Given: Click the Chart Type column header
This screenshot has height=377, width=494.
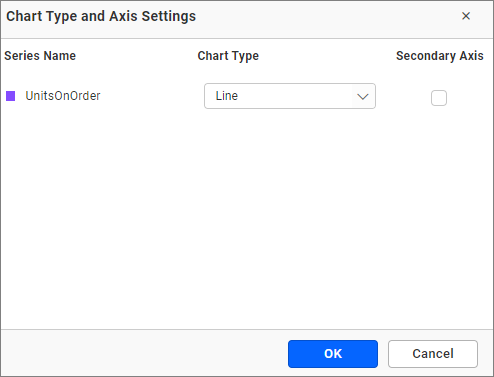Looking at the screenshot, I should pos(228,56).
